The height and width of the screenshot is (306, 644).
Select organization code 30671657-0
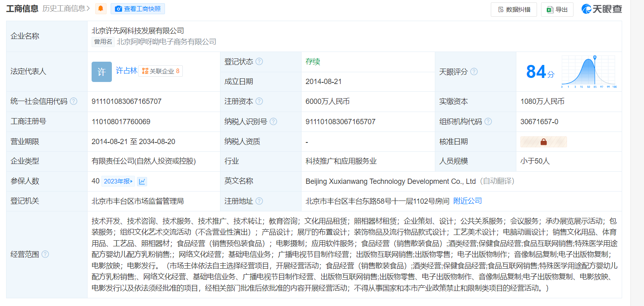coord(539,122)
